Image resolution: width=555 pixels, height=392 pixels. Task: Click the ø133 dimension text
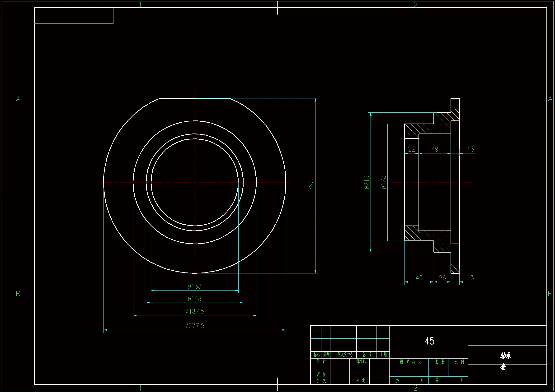[195, 286]
